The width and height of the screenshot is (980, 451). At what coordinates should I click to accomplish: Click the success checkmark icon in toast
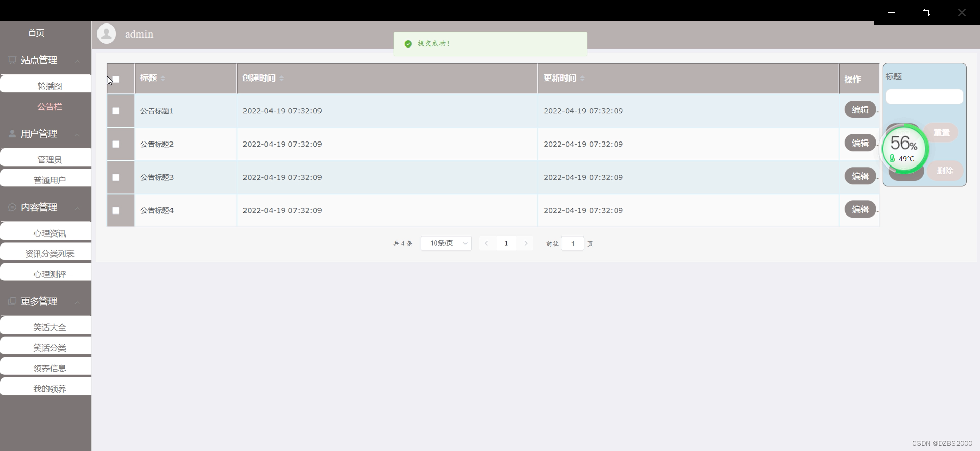(x=408, y=44)
